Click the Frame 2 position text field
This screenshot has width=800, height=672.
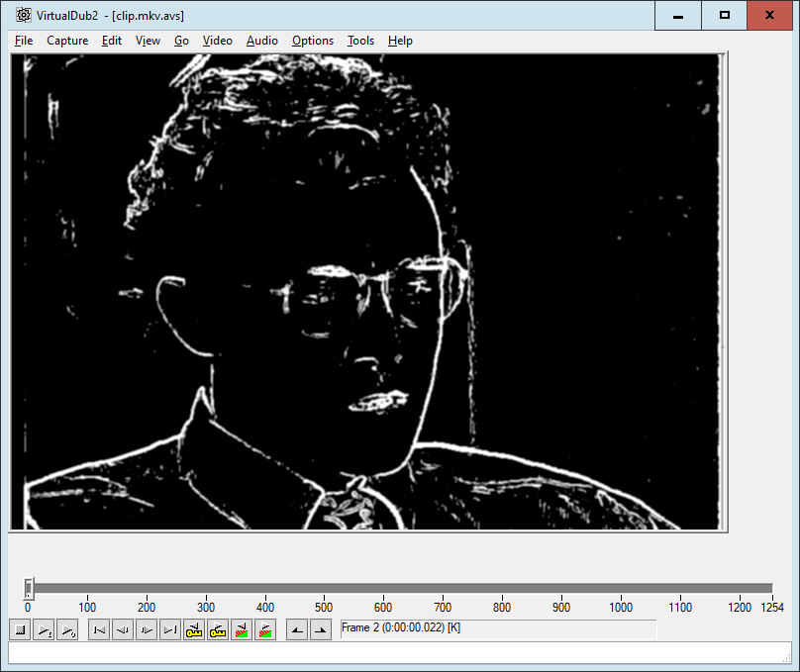pos(498,628)
